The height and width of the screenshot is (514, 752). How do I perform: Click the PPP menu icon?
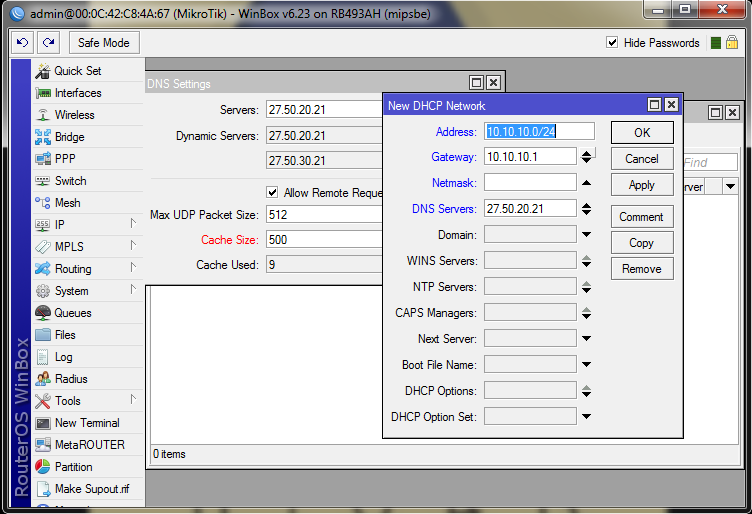click(x=43, y=159)
